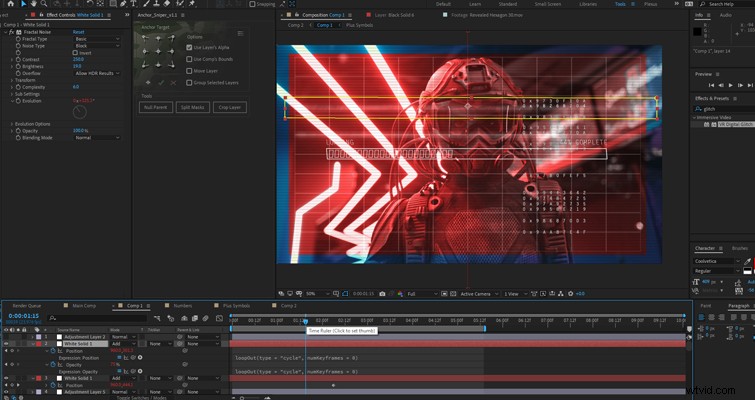This screenshot has width=755, height=400.
Task: Click the Split Masks button
Action: [193, 107]
